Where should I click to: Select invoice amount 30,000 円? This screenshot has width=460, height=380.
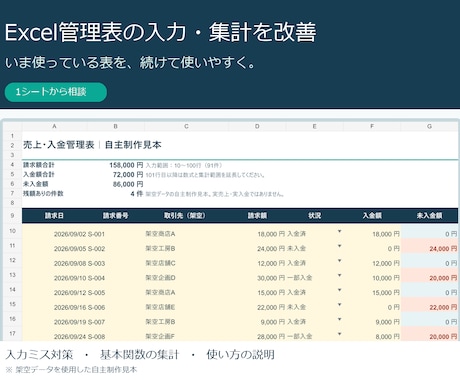271,278
